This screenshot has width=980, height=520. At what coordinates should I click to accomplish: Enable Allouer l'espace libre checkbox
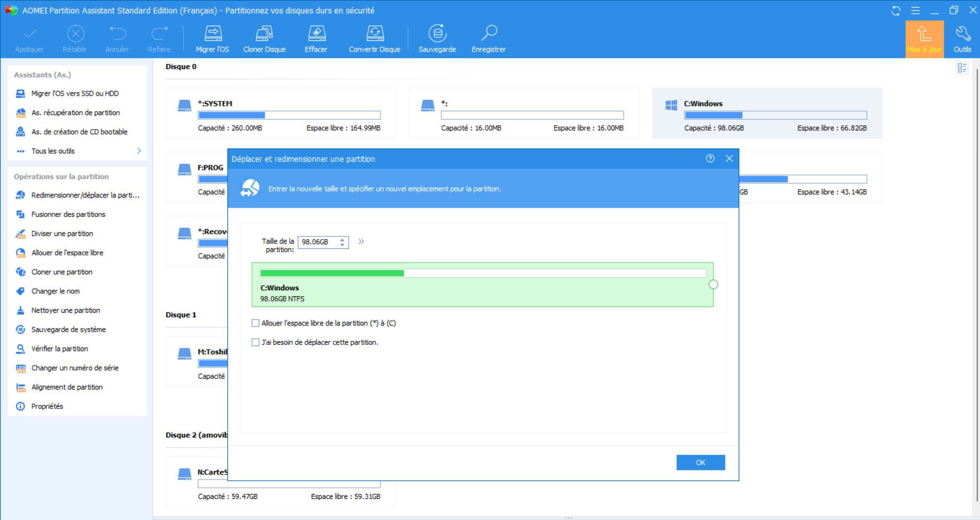click(x=255, y=323)
